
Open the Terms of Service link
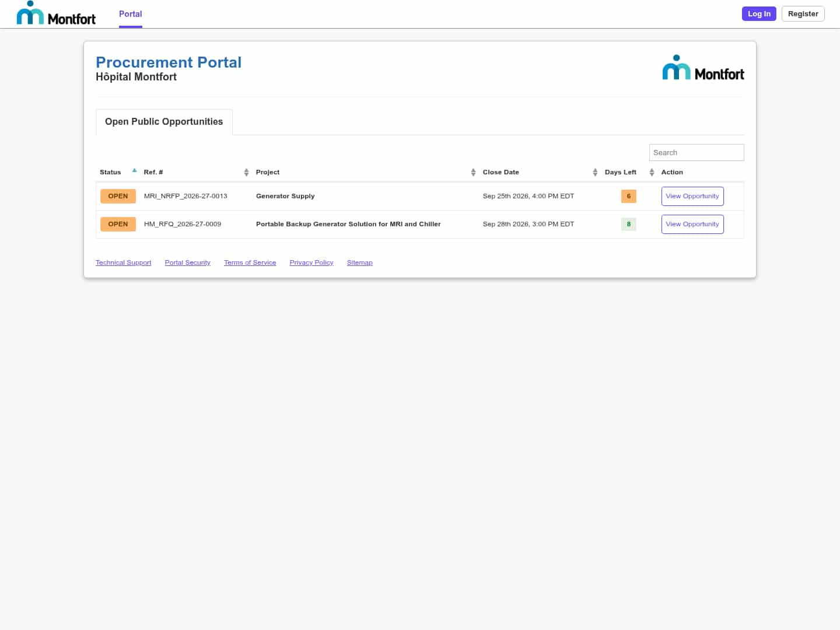coord(250,262)
